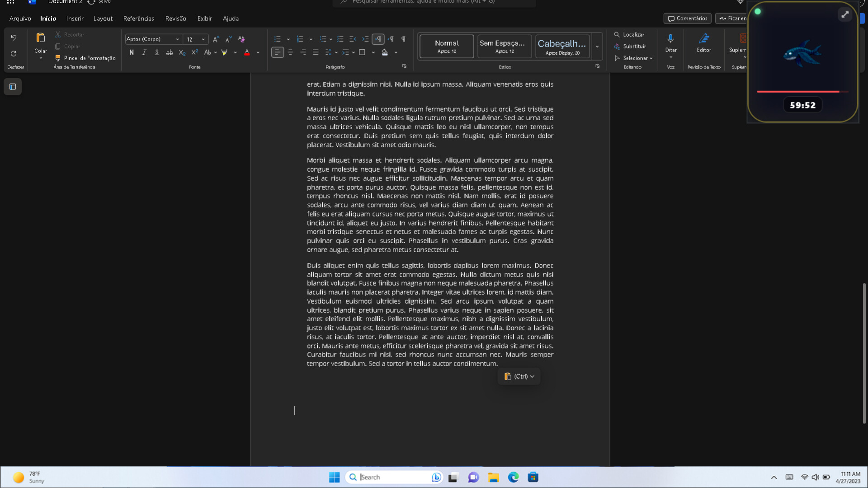Enable subscript formatting
The image size is (868, 488).
[182, 52]
